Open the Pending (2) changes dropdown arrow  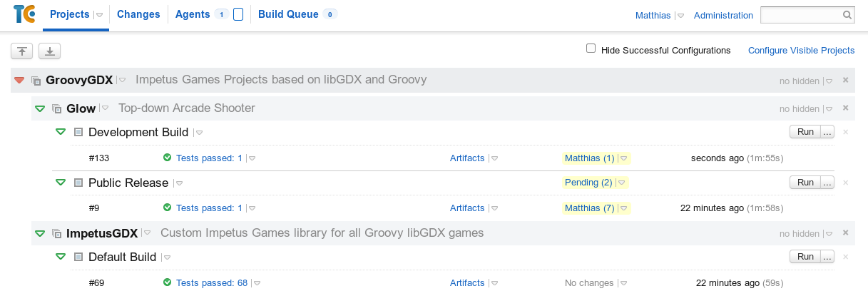point(621,183)
